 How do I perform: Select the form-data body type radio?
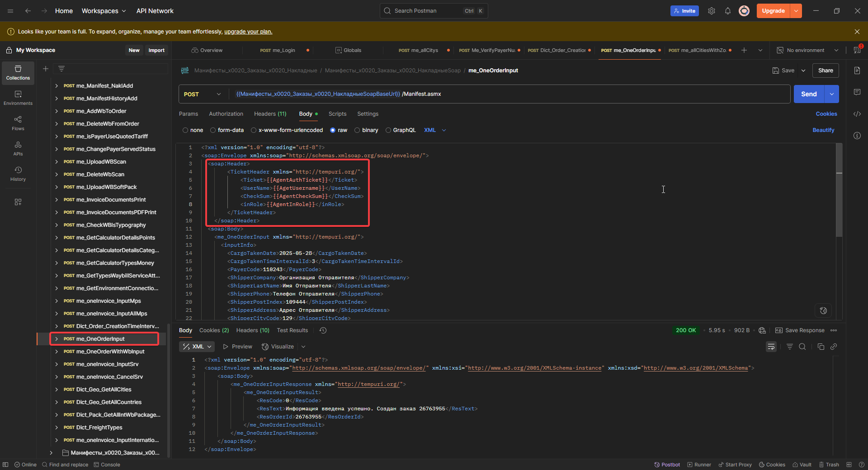pyautogui.click(x=213, y=130)
